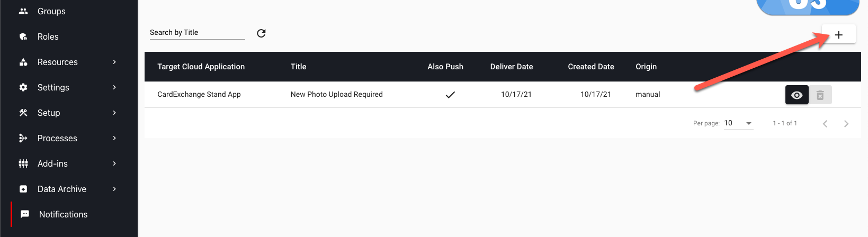This screenshot has height=237, width=868.
Task: Click the Settings gear icon in sidebar
Action: 23,87
